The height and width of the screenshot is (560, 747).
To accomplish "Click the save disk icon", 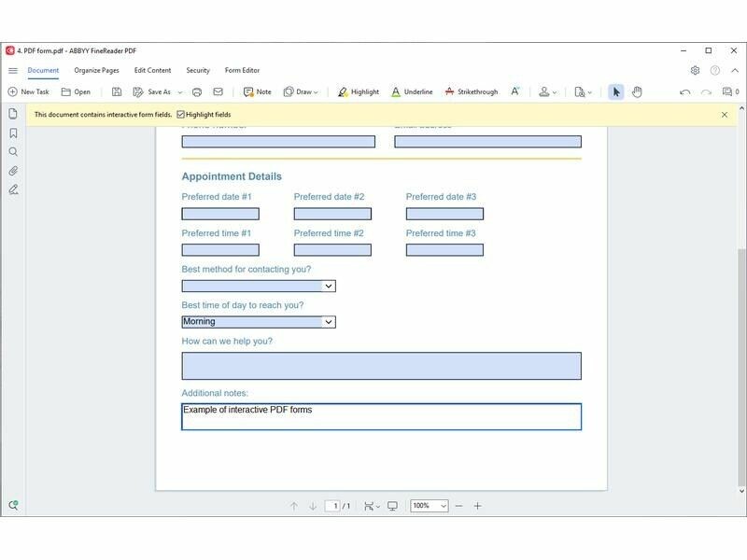I will [117, 92].
